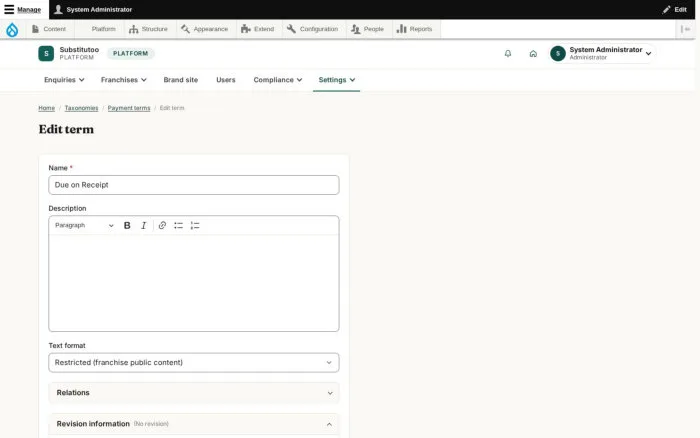Expand the Relations section
This screenshot has width=700, height=438.
coord(194,393)
